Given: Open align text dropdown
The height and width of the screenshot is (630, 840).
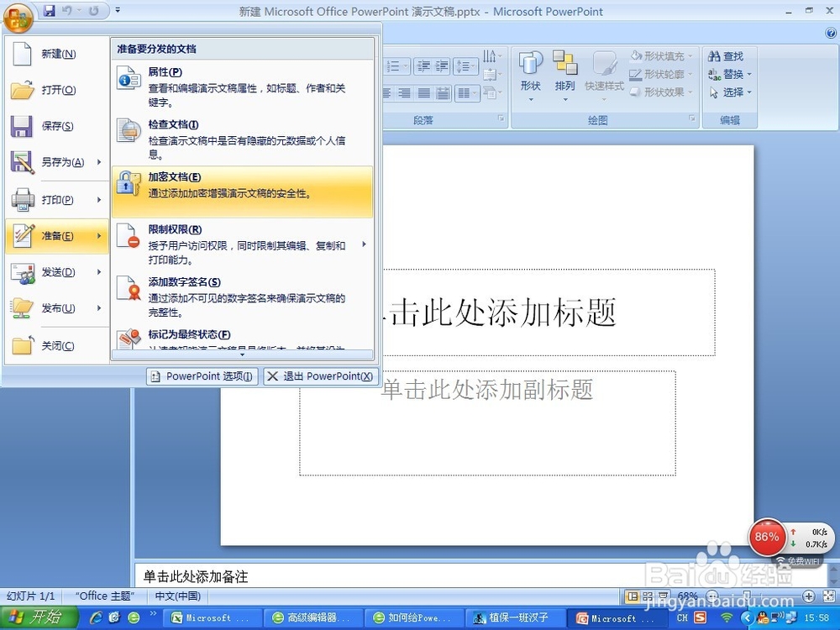Looking at the screenshot, I should coord(491,75).
